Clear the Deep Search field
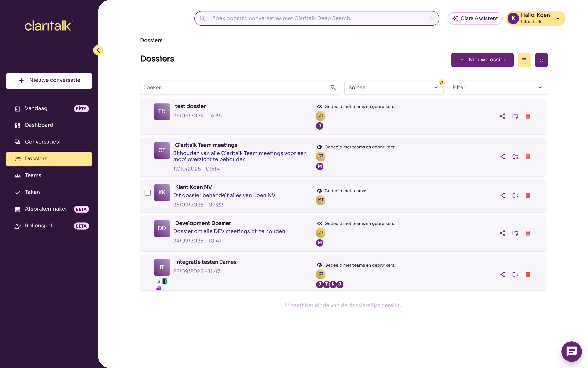 432,18
